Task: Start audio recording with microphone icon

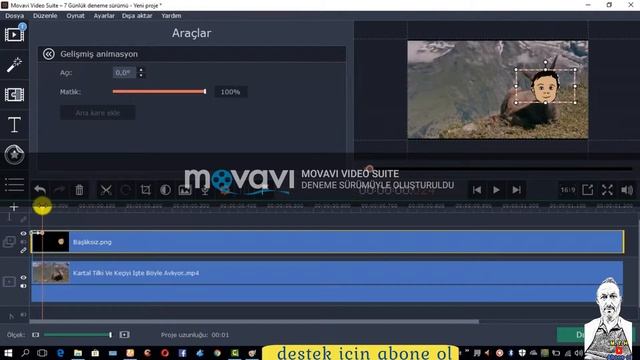Action: 205,190
